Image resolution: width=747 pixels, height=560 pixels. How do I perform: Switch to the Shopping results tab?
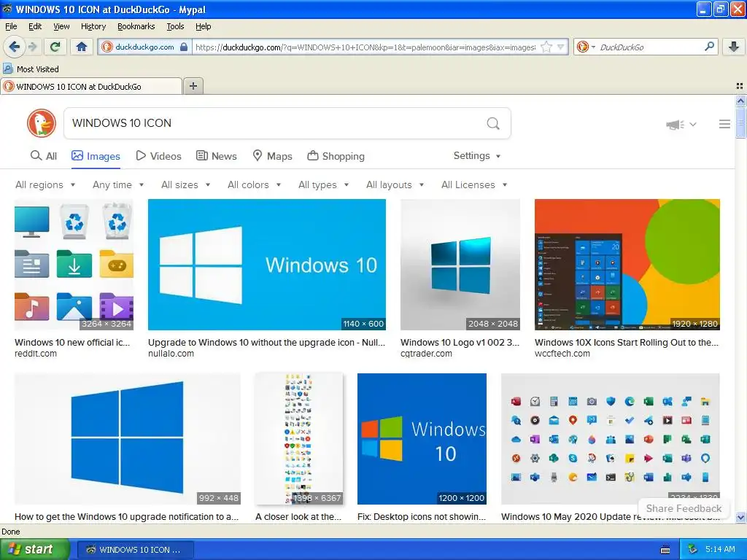coord(336,156)
